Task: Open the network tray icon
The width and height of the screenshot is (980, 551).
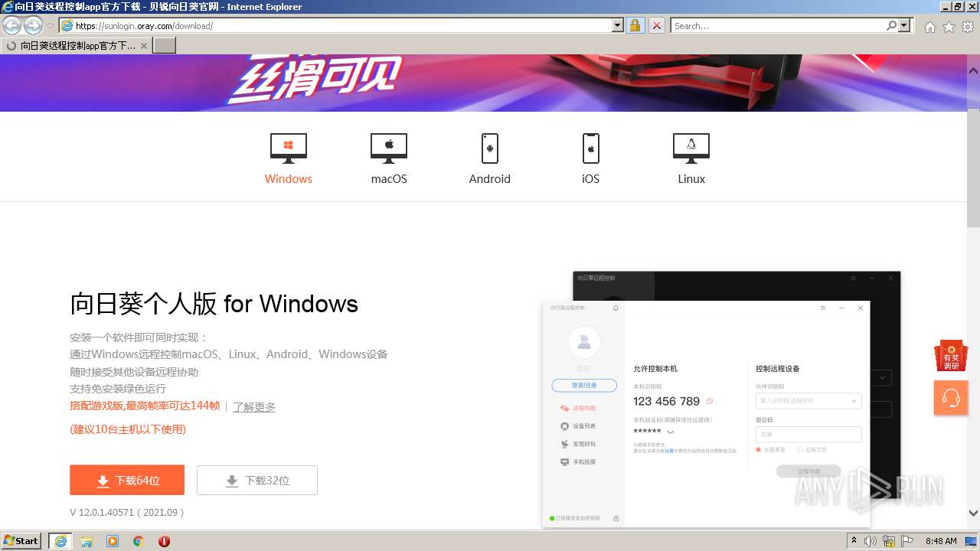Action: tap(889, 541)
